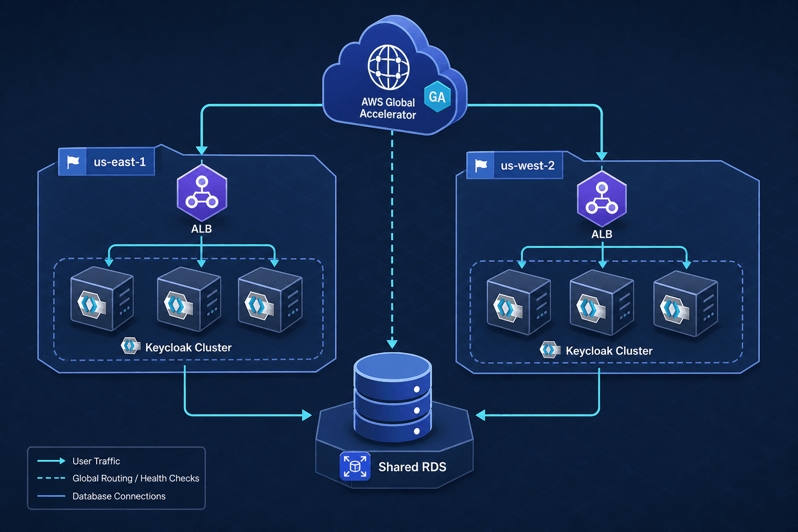Click Keycloak logo beside us-west-2 cluster label
Viewport: 798px width, 532px height.
coord(550,350)
